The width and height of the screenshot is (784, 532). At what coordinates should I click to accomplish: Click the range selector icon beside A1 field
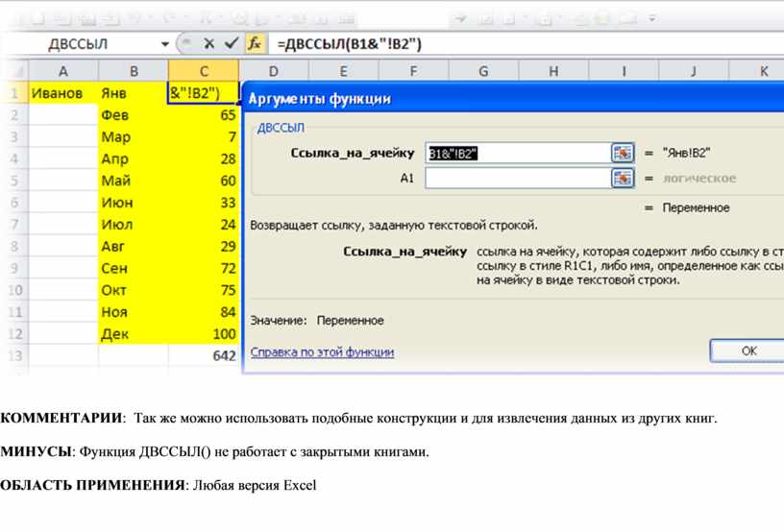pos(623,178)
